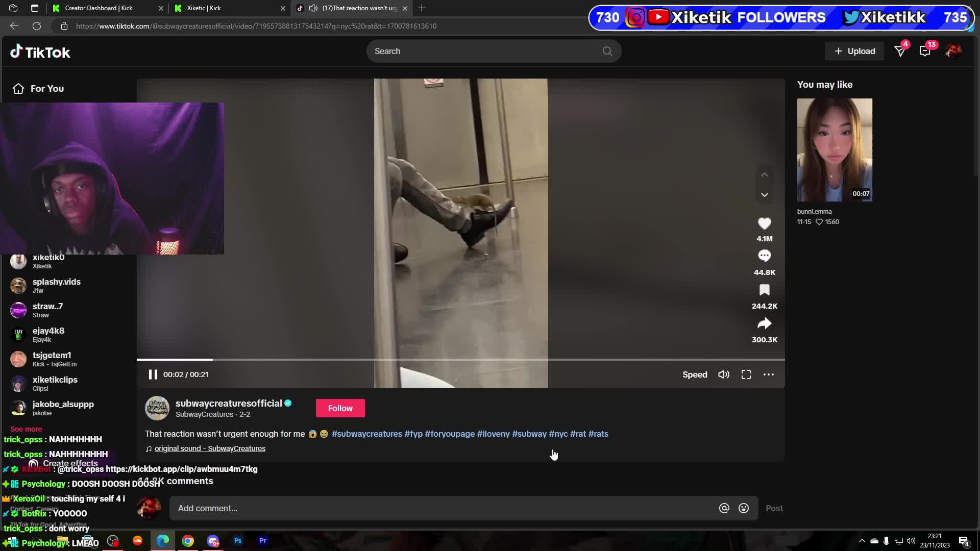980x551 pixels.
Task: Follow subwaycreaturesofficial
Action: (340, 408)
